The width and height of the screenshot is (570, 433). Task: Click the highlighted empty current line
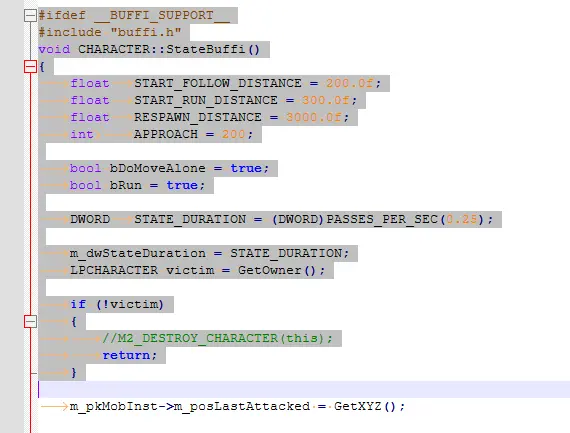point(304,389)
